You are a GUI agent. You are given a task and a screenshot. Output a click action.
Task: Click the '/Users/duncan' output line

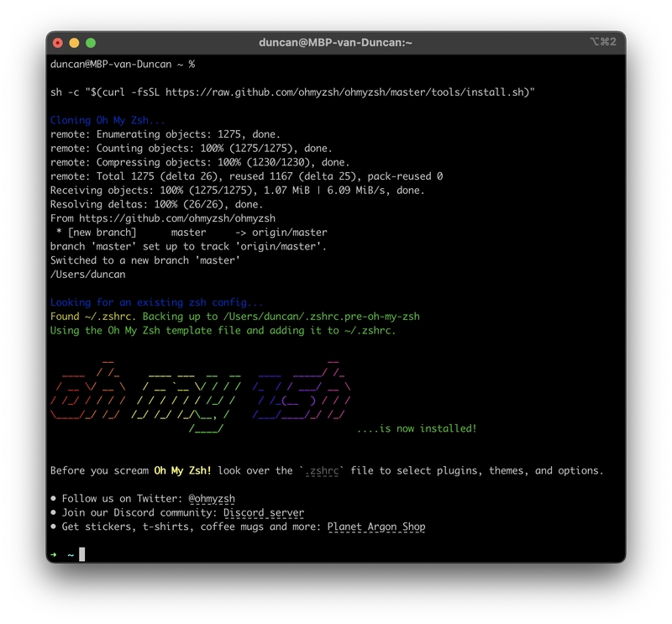[x=88, y=275]
